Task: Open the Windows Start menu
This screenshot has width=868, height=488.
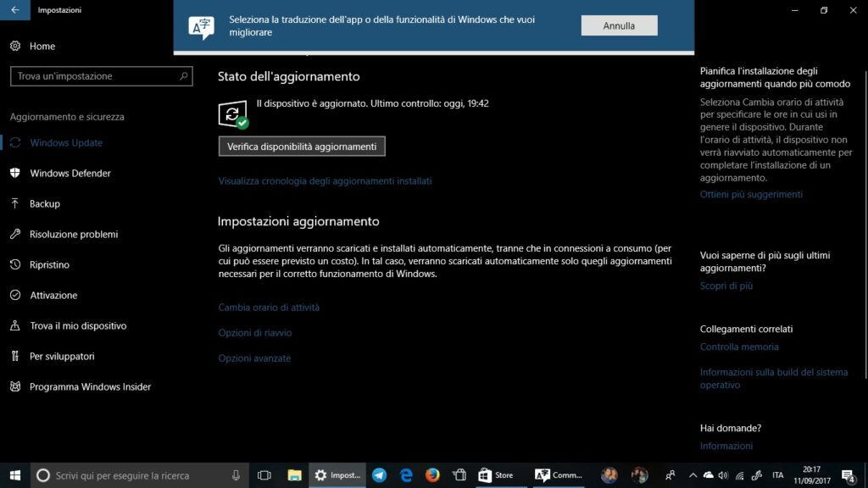Action: (15, 475)
